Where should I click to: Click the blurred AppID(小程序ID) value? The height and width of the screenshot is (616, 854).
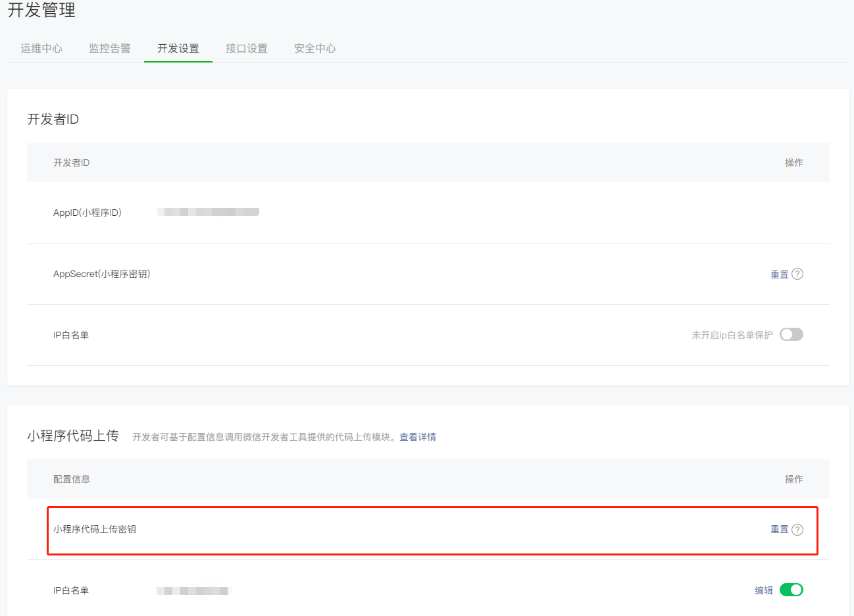coord(208,212)
